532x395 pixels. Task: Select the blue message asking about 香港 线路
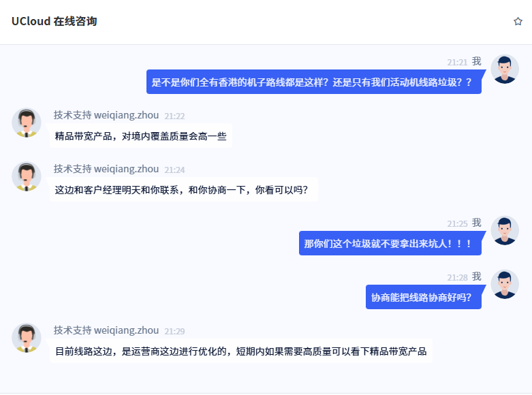pyautogui.click(x=314, y=82)
